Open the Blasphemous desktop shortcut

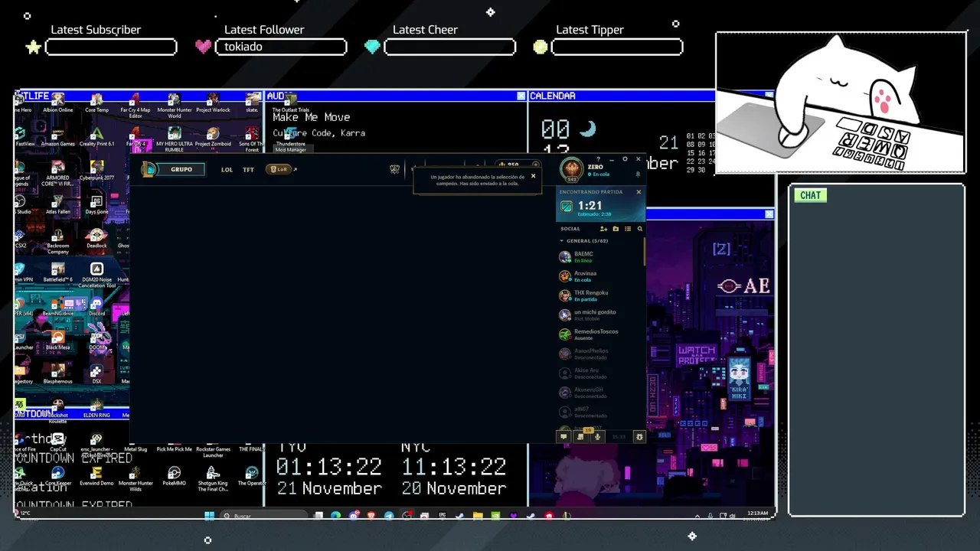57,373
